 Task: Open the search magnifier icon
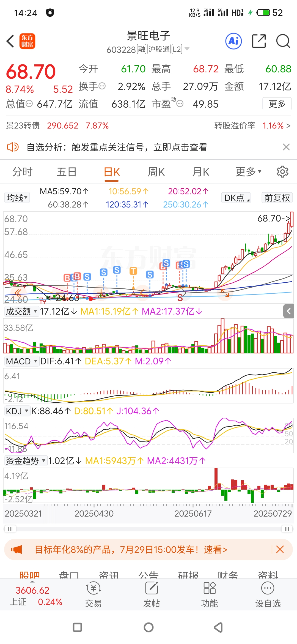pyautogui.click(x=283, y=41)
